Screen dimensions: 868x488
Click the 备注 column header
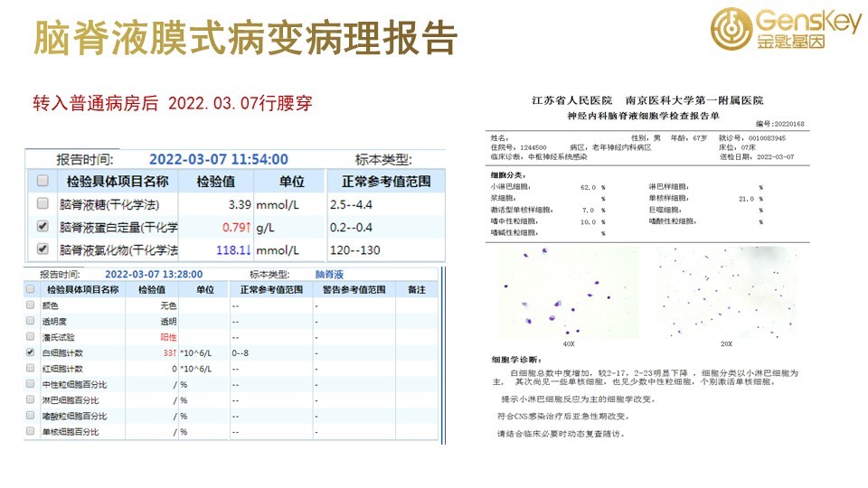(416, 289)
